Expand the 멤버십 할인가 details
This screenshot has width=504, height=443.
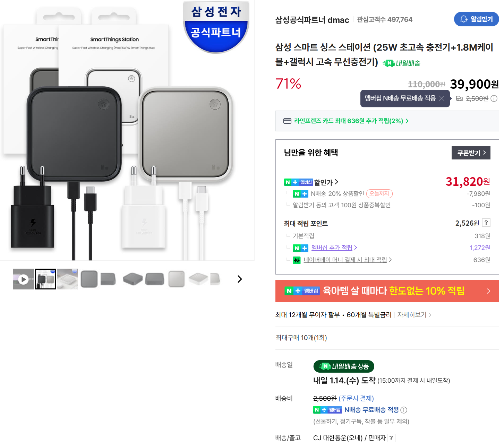point(326,182)
